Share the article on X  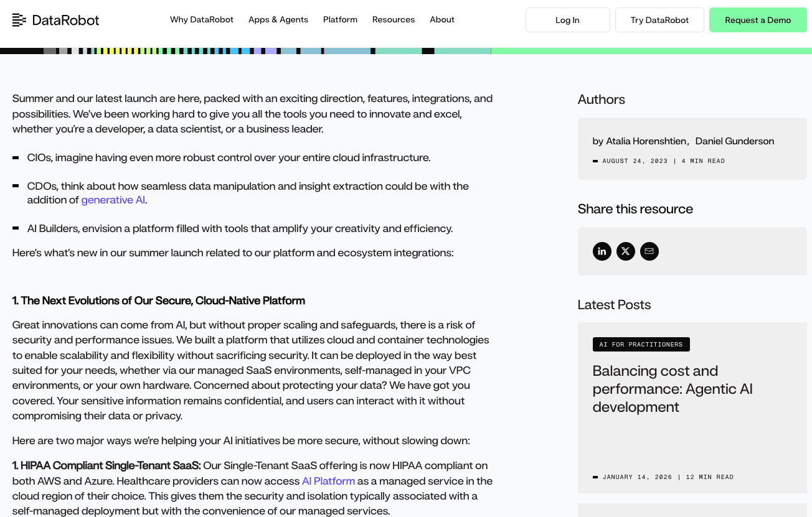(x=625, y=251)
